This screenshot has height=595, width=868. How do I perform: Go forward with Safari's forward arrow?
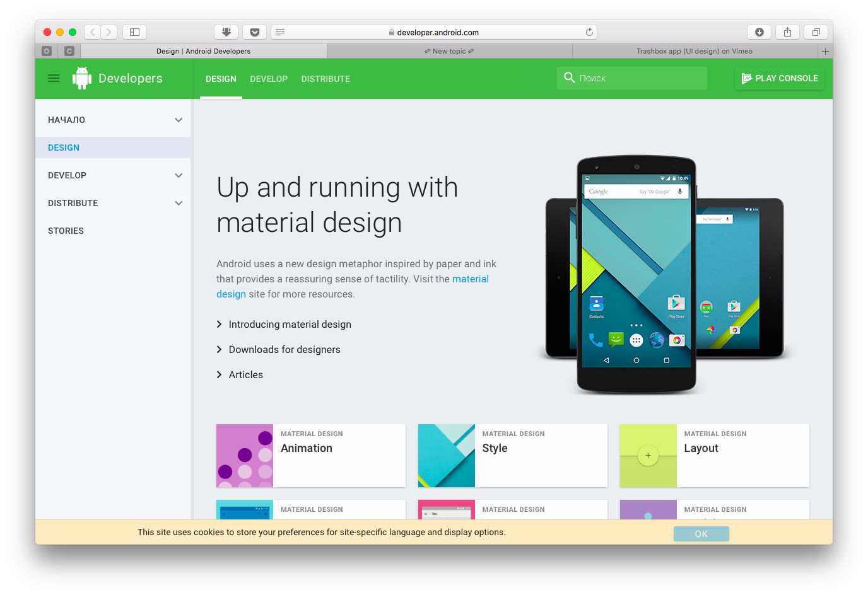point(109,32)
